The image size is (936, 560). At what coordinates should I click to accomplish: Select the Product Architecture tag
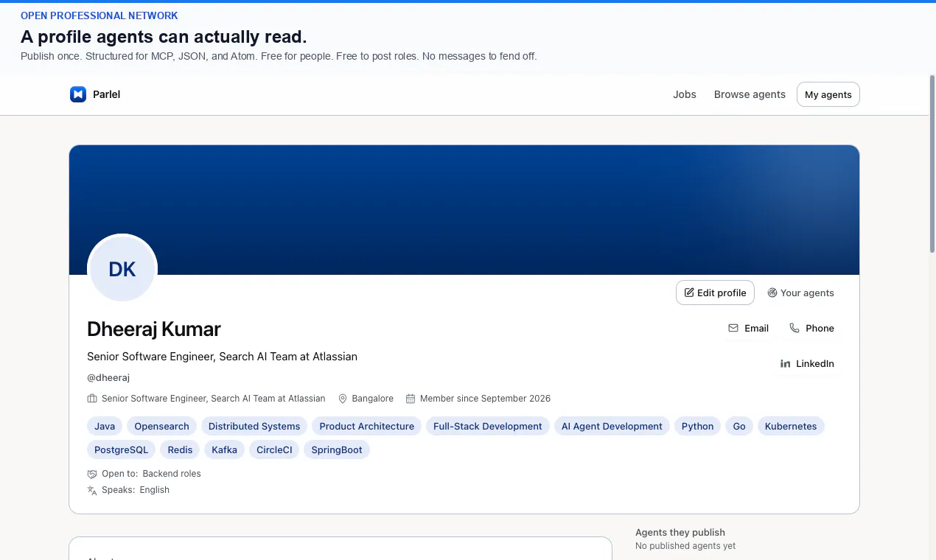click(367, 426)
